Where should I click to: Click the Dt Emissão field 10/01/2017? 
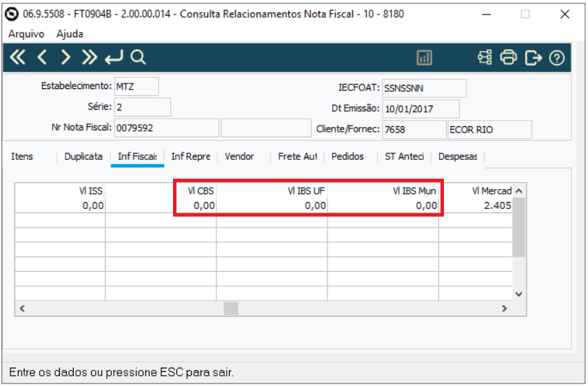coord(420,109)
